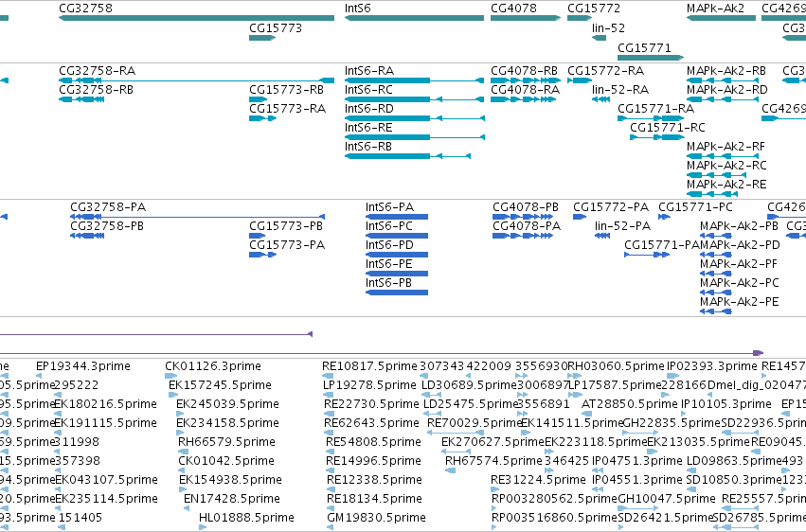This screenshot has height=532, width=806.
Task: Click the IntS6-RC transcript label
Action: (368, 90)
